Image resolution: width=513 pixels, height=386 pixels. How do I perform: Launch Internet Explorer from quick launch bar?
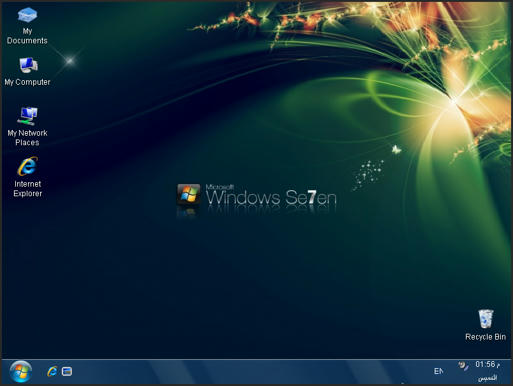click(x=52, y=371)
